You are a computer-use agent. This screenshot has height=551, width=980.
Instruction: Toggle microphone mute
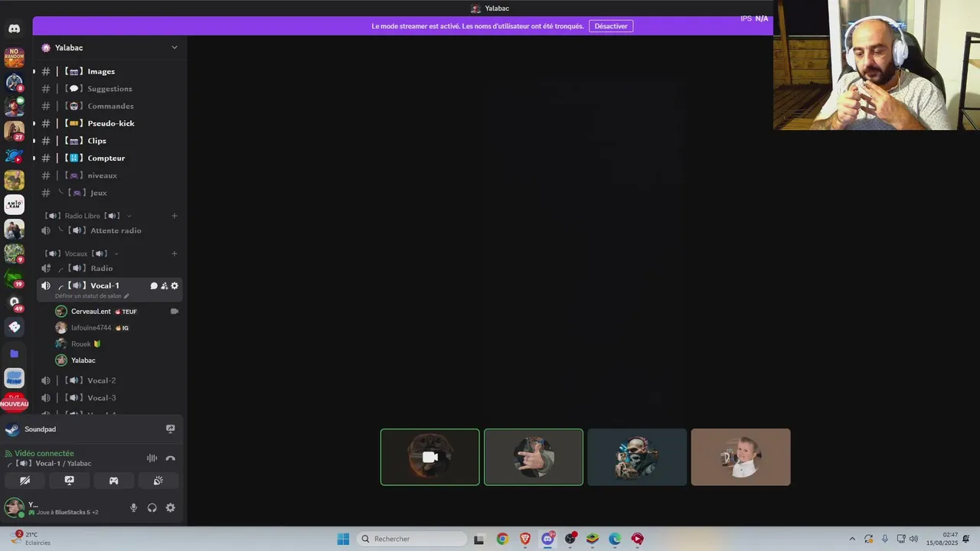coord(134,507)
